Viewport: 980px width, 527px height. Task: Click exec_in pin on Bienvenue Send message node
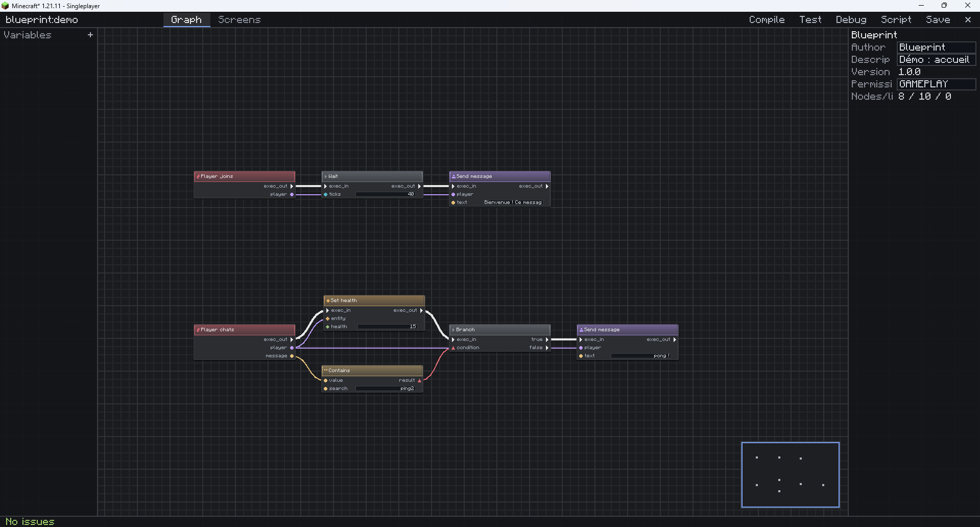453,186
